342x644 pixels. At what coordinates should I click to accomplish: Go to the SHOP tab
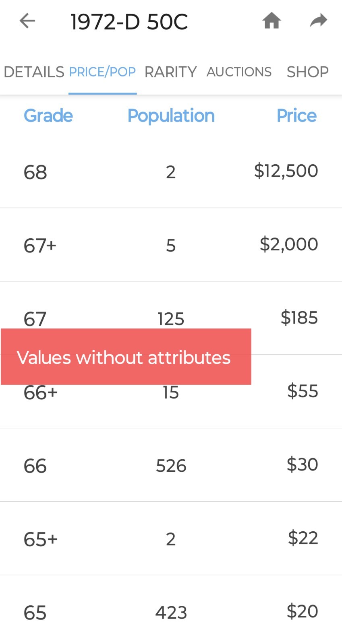point(307,72)
